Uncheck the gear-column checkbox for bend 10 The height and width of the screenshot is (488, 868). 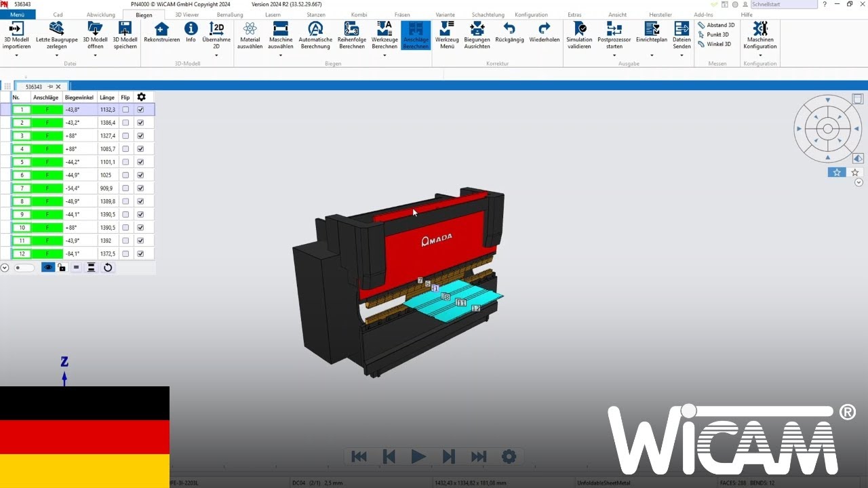coord(140,228)
